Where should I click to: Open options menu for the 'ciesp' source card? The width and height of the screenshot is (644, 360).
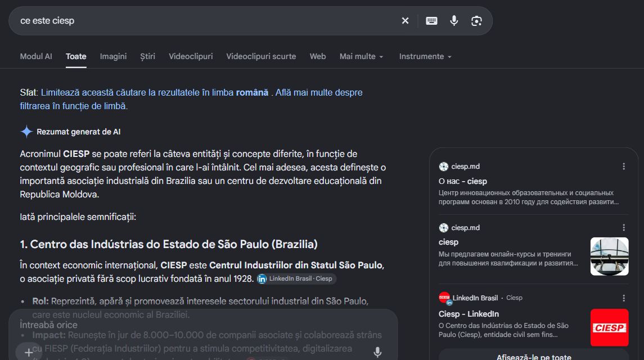tap(623, 228)
